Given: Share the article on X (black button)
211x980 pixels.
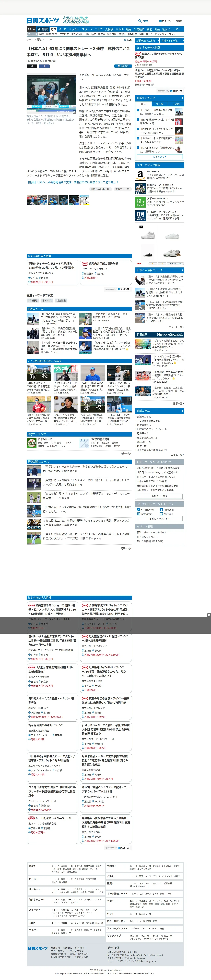Looking at the screenshot, I should [x=32, y=66].
